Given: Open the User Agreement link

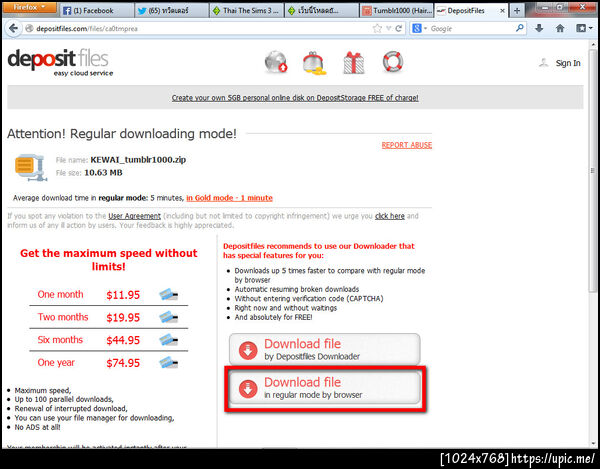Looking at the screenshot, I should (134, 216).
